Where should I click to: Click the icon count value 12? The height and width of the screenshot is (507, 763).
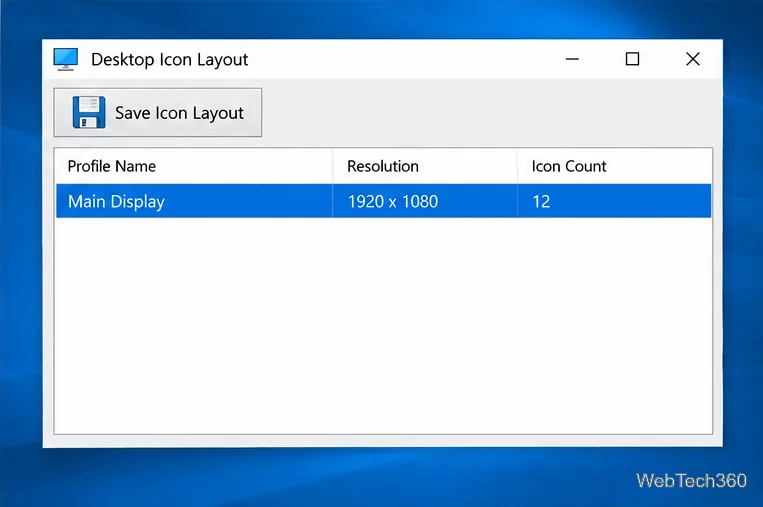click(541, 201)
